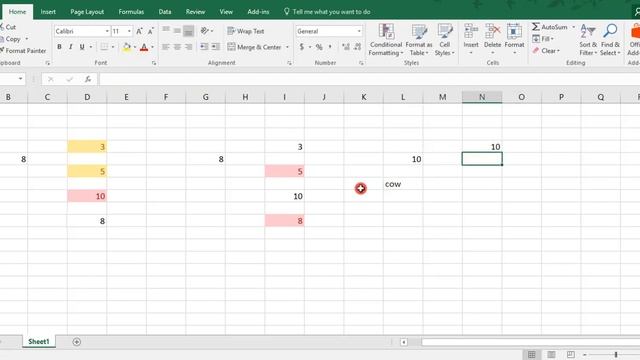Image resolution: width=640 pixels, height=360 pixels.
Task: Click Decrease Decimal icon
Action: point(358,47)
